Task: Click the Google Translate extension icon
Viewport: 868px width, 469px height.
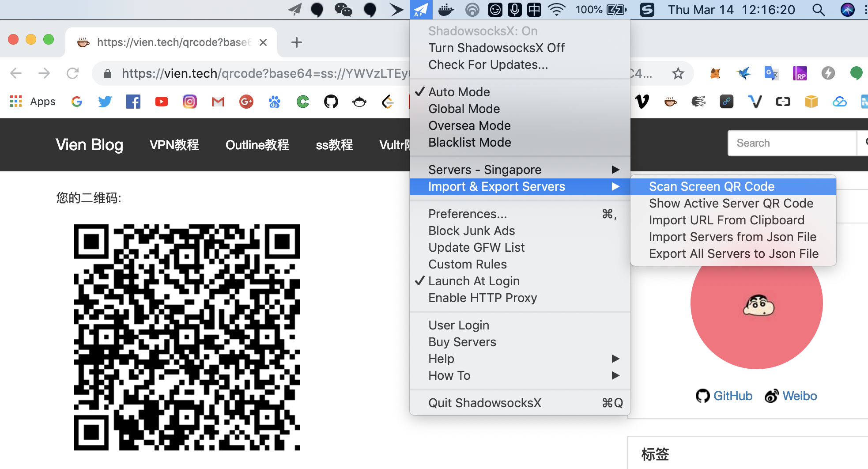Action: (x=771, y=73)
